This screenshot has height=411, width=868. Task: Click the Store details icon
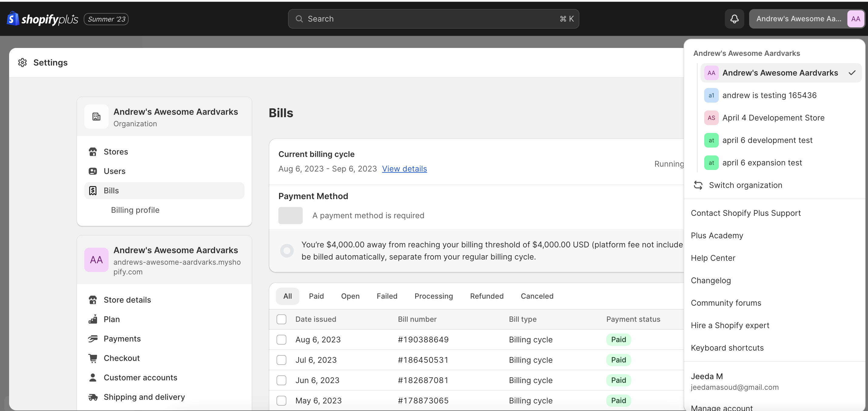pos(93,300)
